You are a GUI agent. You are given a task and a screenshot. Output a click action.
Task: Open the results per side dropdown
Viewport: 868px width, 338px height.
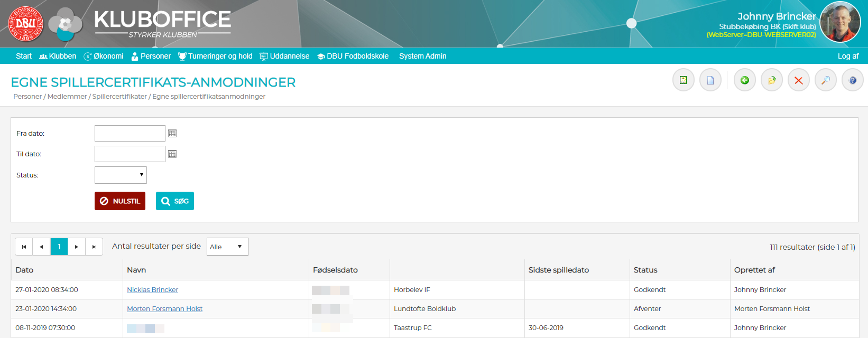227,247
